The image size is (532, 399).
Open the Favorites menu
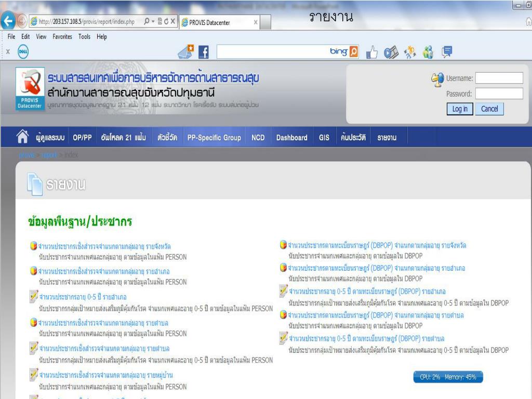(62, 37)
